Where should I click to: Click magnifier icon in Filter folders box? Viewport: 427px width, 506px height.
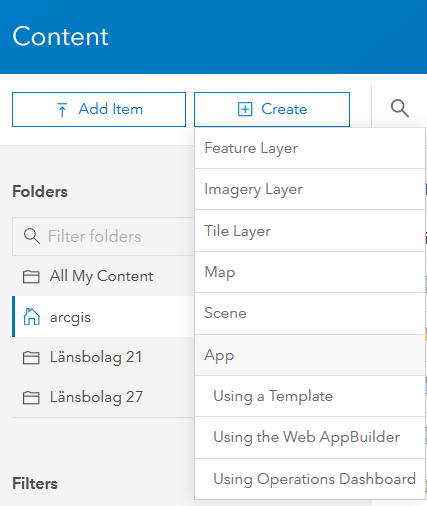click(32, 236)
